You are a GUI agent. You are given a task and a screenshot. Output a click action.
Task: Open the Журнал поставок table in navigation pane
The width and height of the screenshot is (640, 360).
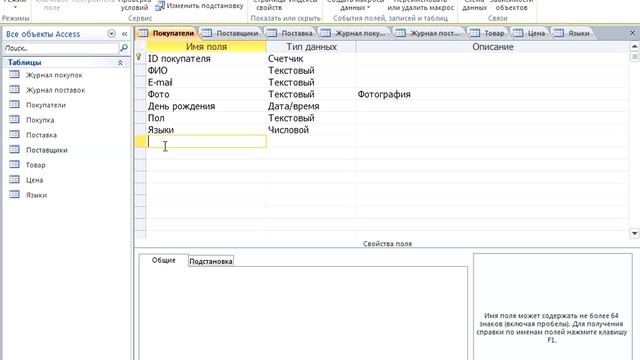pos(55,90)
